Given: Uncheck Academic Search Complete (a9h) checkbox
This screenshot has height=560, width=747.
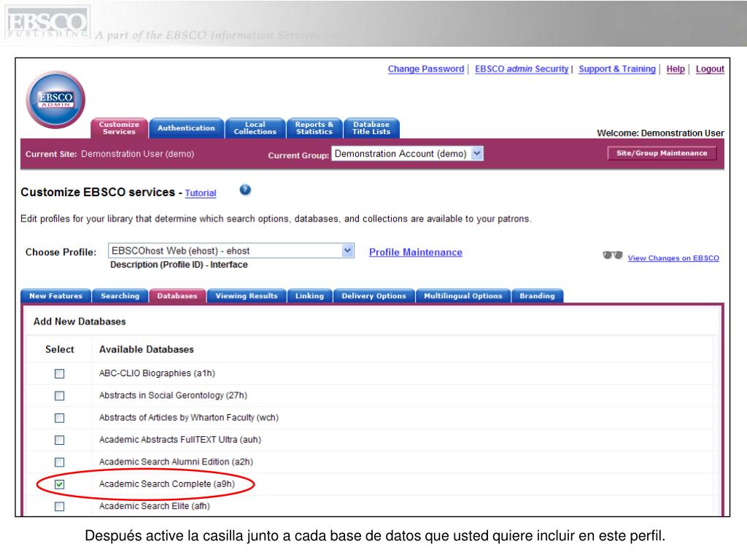Looking at the screenshot, I should point(60,484).
